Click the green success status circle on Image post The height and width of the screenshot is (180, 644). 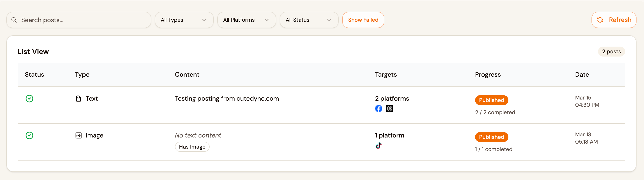tap(29, 135)
